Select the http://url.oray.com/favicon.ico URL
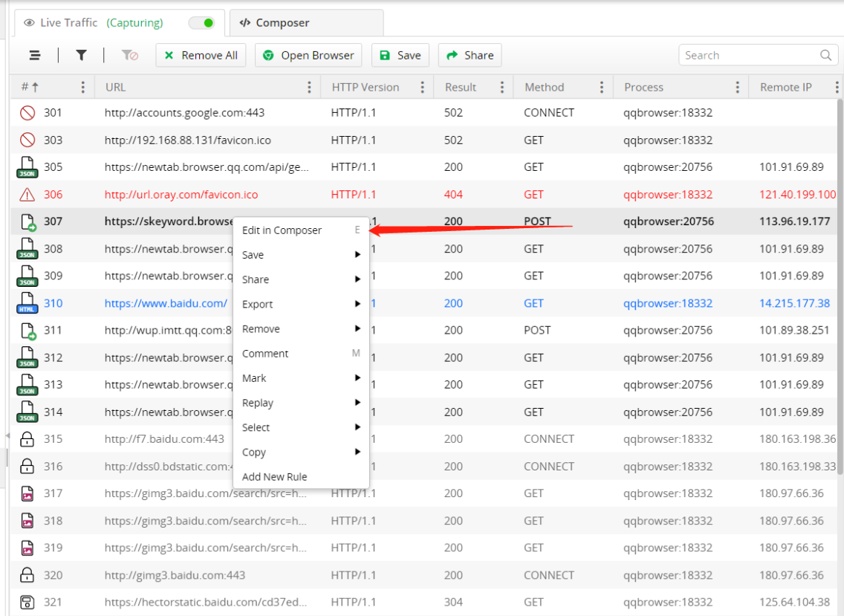Viewport: 844px width, 616px height. pos(181,195)
